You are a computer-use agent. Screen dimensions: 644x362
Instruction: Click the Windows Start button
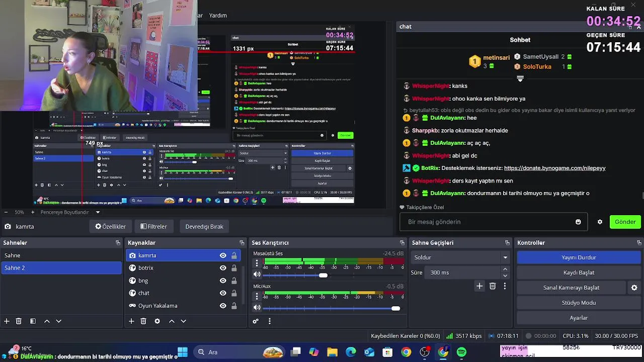pyautogui.click(x=183, y=352)
